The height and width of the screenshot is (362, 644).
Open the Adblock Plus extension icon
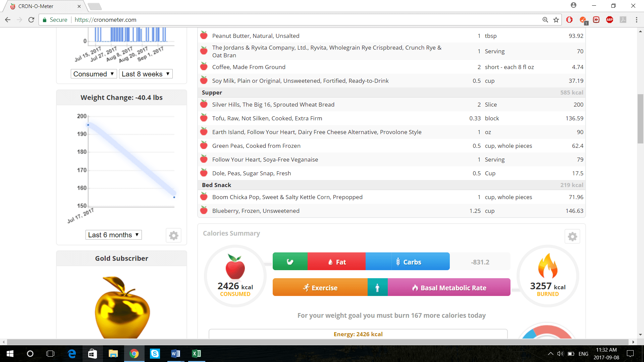(x=609, y=20)
